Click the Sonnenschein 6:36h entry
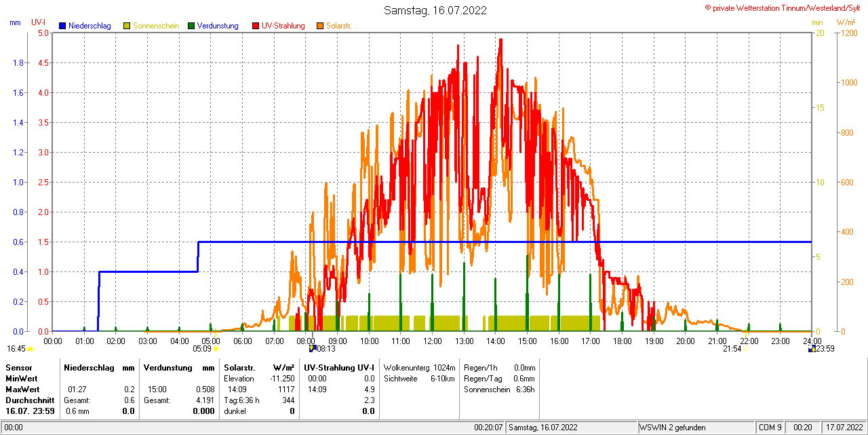This screenshot has width=868, height=435. (499, 390)
